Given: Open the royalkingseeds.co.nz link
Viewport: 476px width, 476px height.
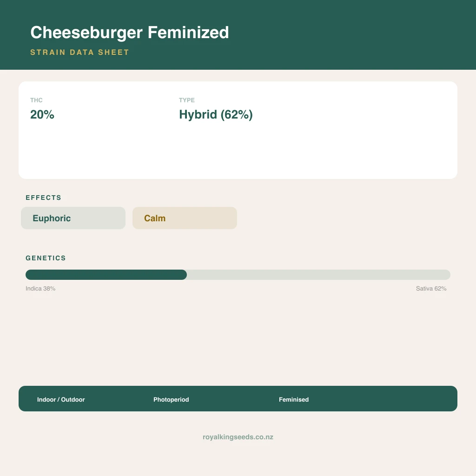Looking at the screenshot, I should click(238, 437).
